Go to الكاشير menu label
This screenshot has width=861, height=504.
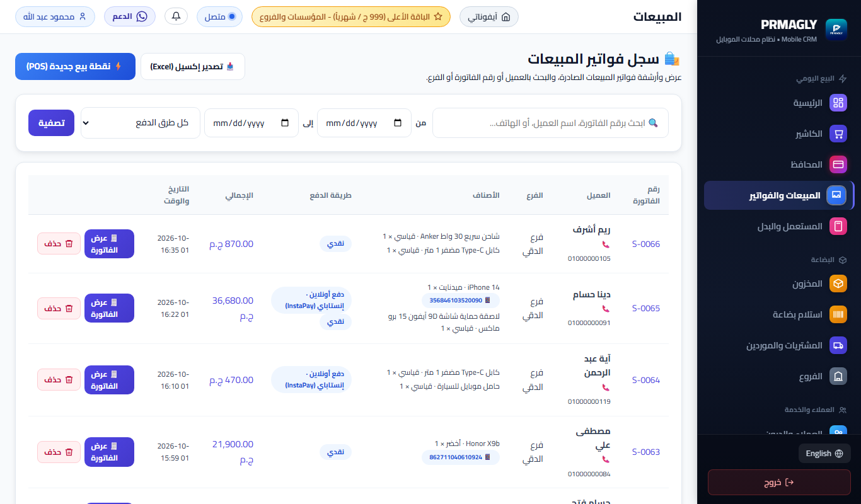pyautogui.click(x=809, y=134)
